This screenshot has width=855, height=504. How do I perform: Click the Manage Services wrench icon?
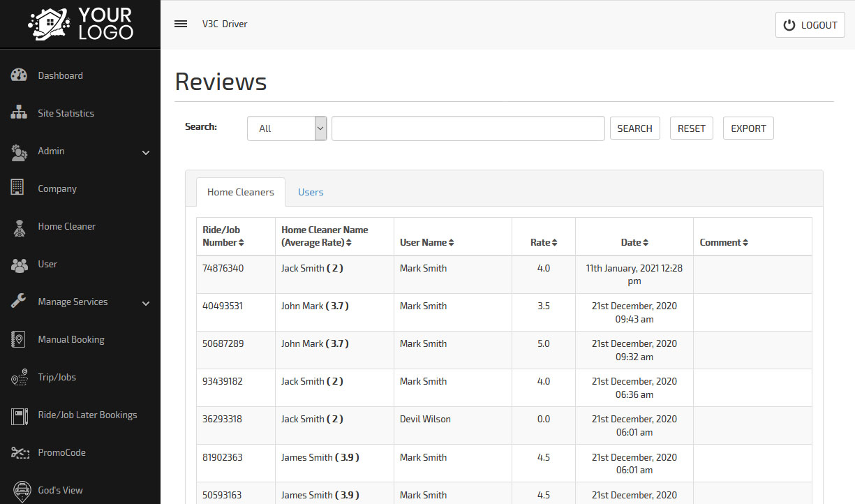pos(19,302)
